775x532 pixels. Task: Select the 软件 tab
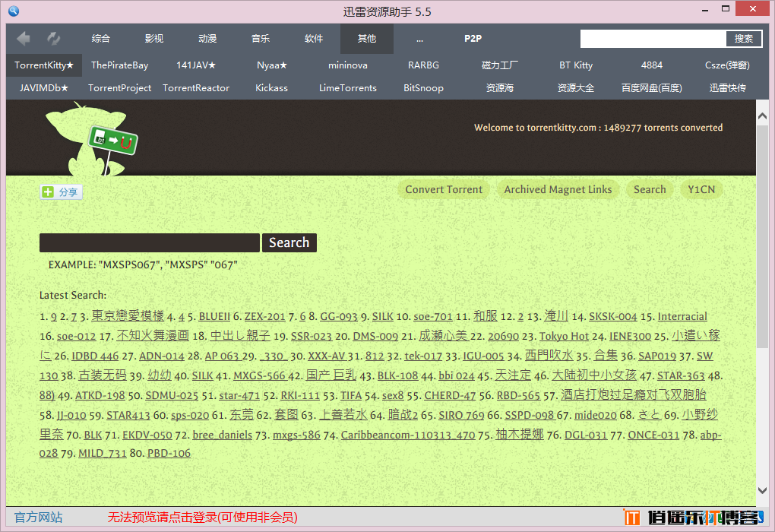click(314, 39)
